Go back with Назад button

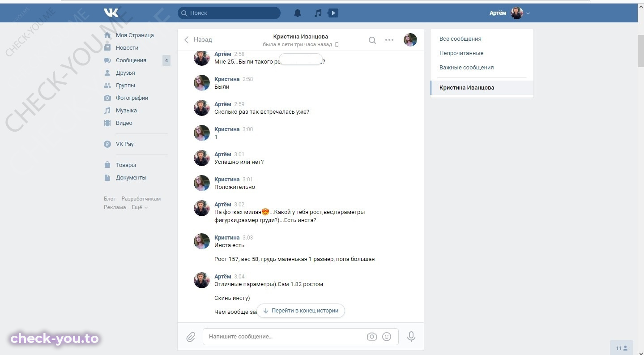pos(198,40)
